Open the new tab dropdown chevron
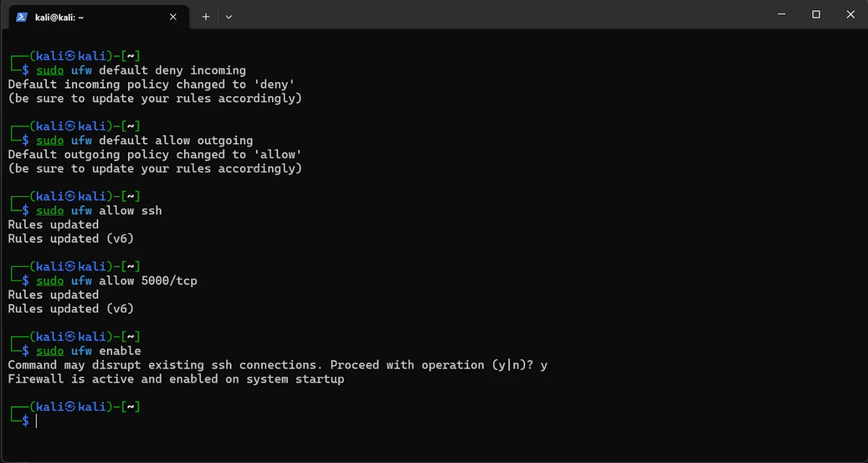 click(x=229, y=17)
